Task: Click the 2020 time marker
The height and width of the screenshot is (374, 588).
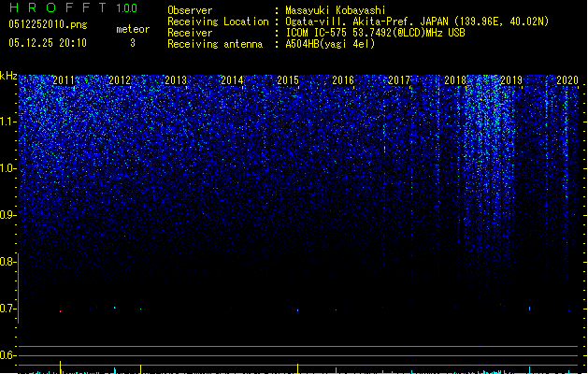Action: tap(567, 79)
